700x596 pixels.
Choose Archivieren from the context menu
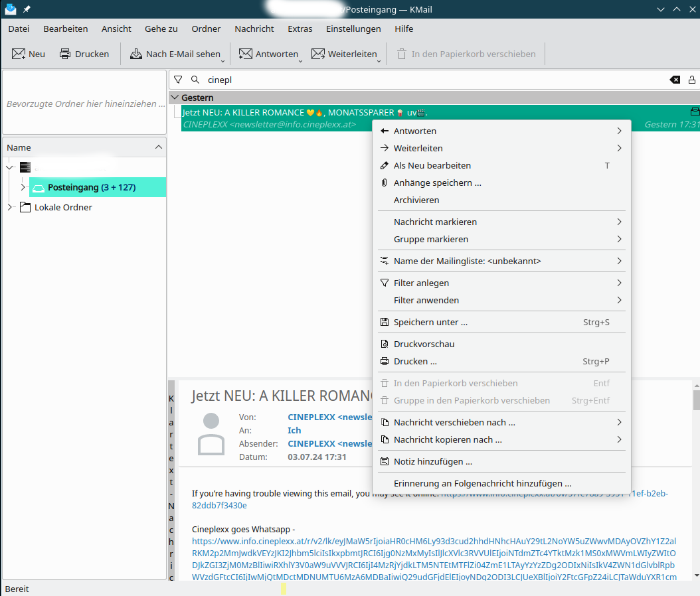pyautogui.click(x=416, y=200)
